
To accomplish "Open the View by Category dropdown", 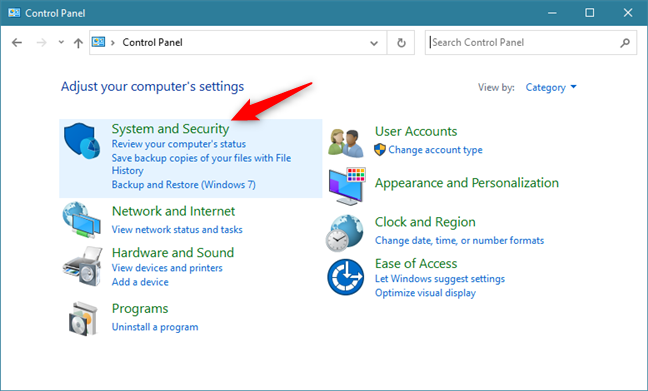I will (551, 87).
